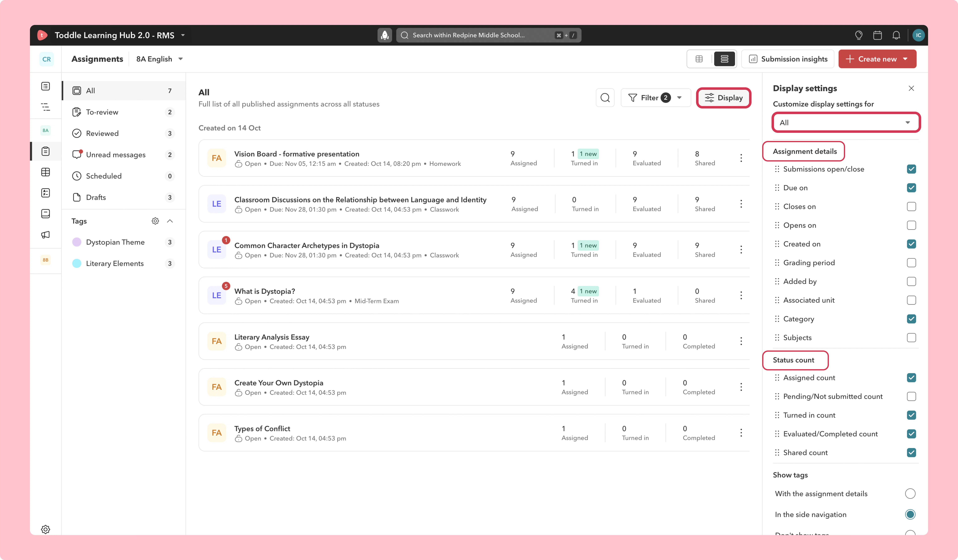958x560 pixels.
Task: Open the Reviewed list
Action: [123, 133]
